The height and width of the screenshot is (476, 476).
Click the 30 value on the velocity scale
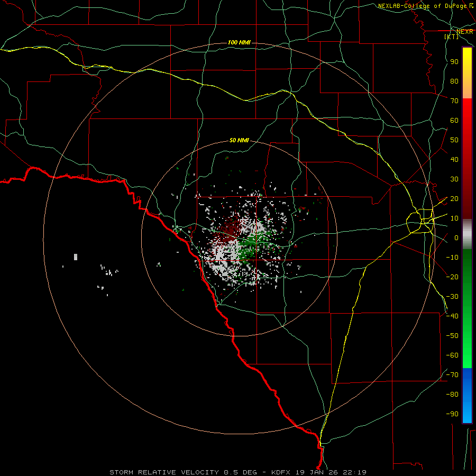pyautogui.click(x=454, y=179)
